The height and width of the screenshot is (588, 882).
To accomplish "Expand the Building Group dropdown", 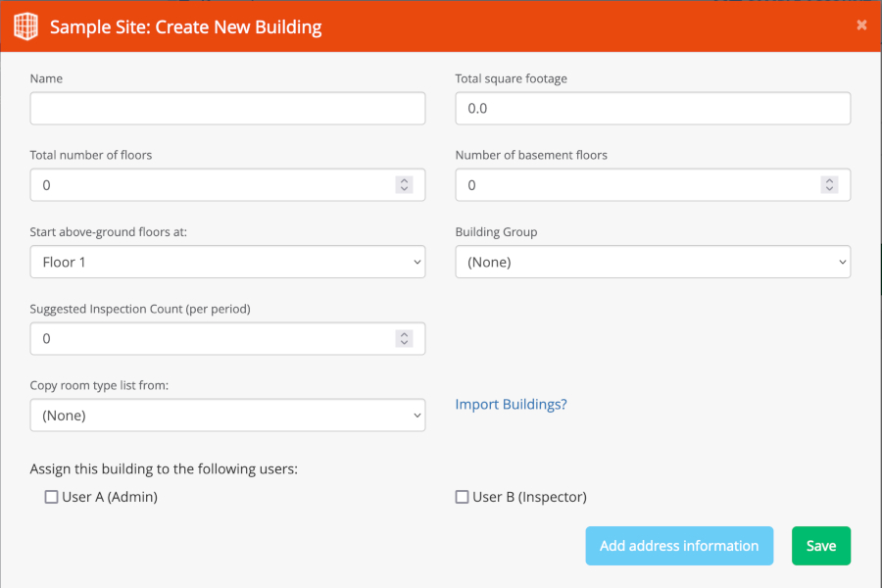I will [x=653, y=263].
